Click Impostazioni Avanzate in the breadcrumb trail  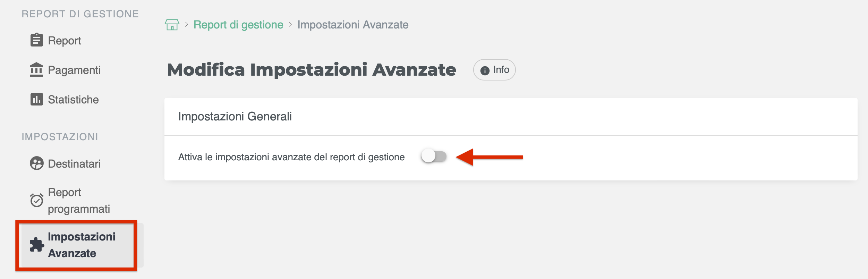click(352, 25)
